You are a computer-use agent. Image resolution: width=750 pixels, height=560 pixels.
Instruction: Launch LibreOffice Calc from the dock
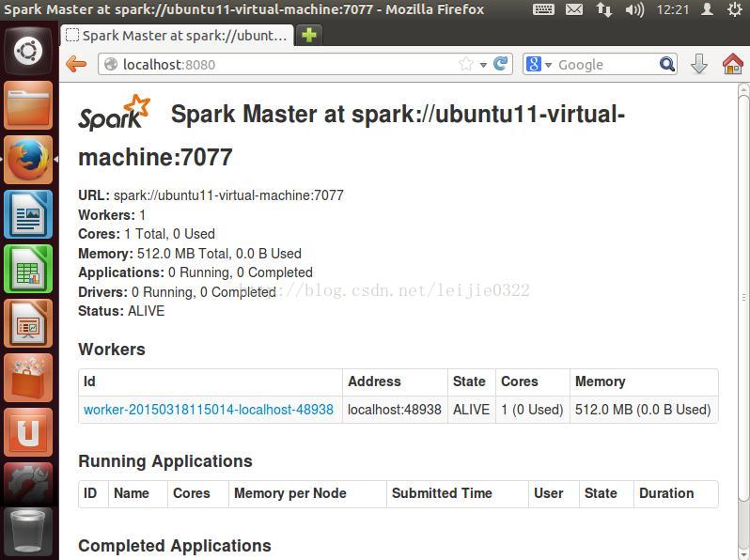pyautogui.click(x=28, y=269)
